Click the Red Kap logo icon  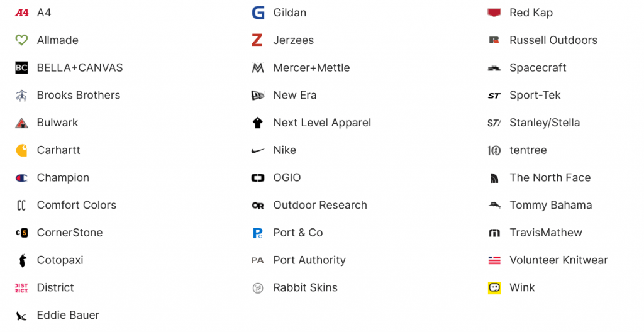point(494,13)
